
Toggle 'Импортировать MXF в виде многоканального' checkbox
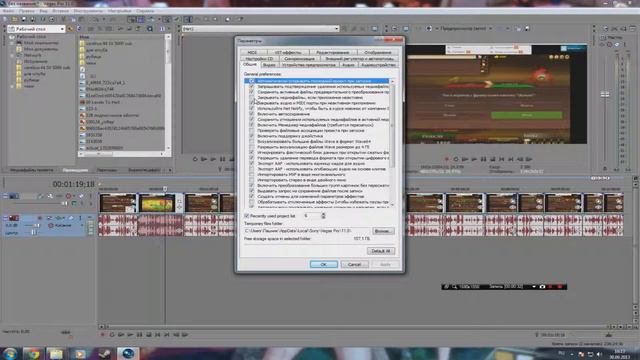pyautogui.click(x=251, y=174)
